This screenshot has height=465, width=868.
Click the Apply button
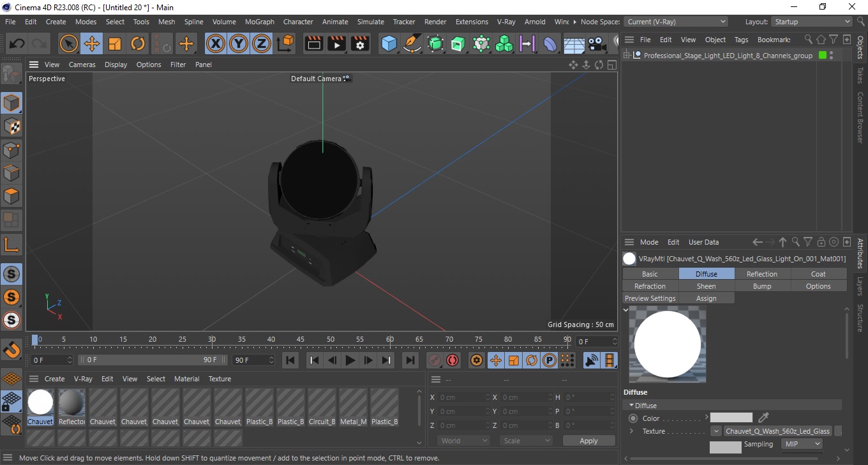click(x=588, y=441)
